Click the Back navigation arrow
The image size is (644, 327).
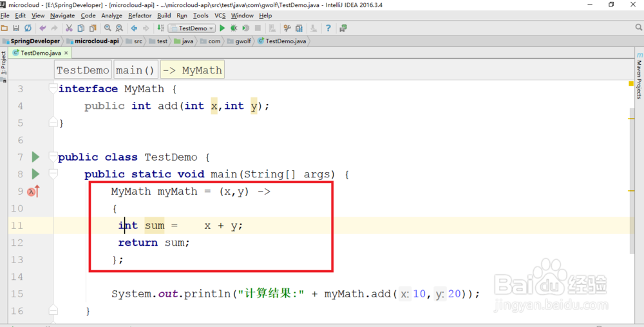134,28
